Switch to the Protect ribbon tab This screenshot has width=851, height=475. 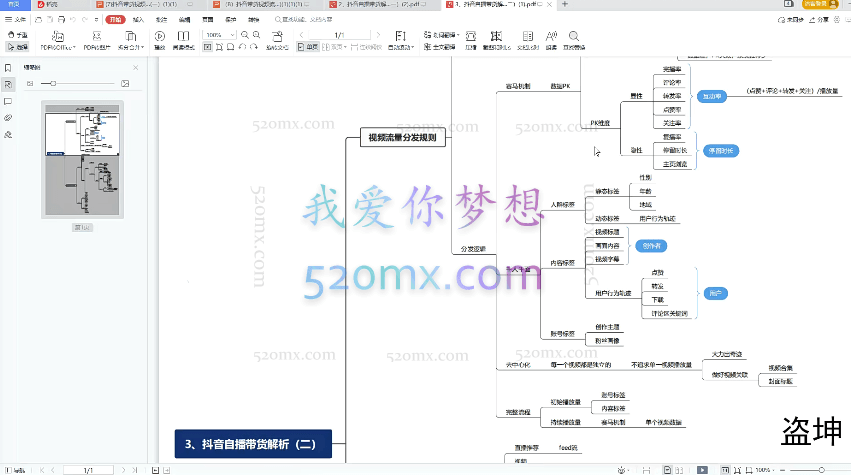coord(231,20)
